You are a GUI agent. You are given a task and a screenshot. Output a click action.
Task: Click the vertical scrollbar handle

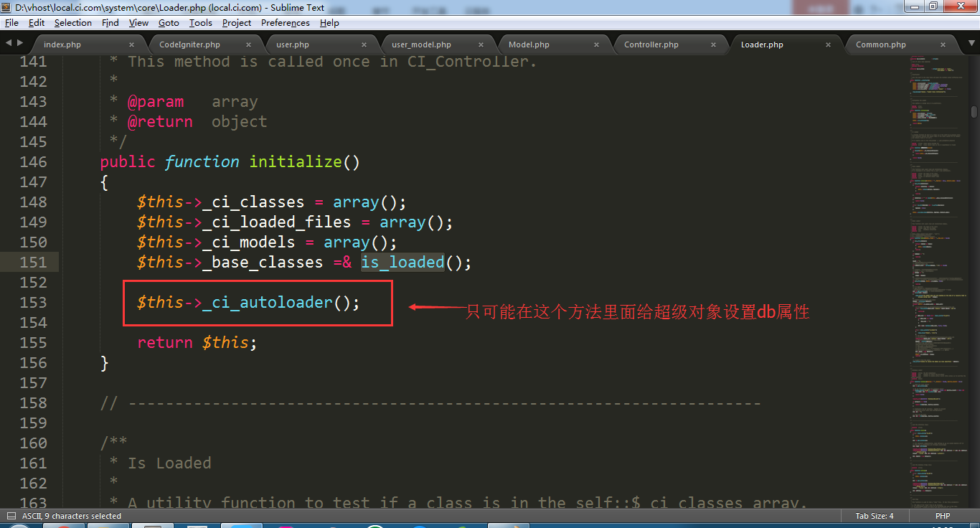tap(974, 112)
